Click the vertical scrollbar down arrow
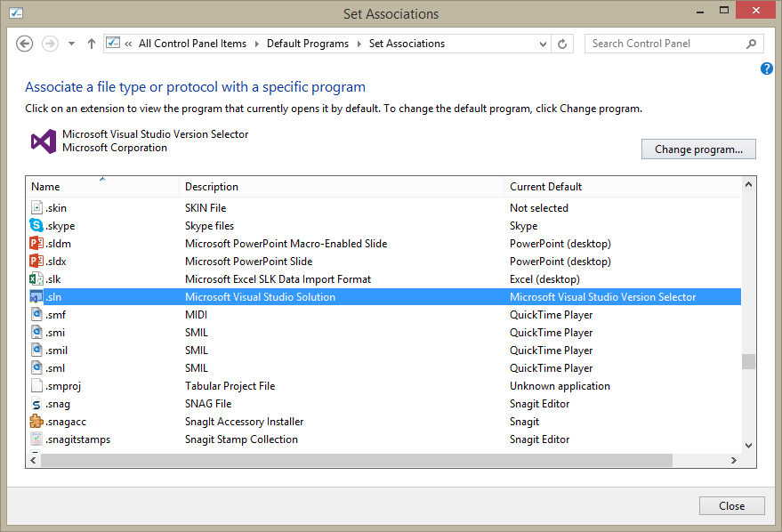The height and width of the screenshot is (532, 782). (x=748, y=445)
